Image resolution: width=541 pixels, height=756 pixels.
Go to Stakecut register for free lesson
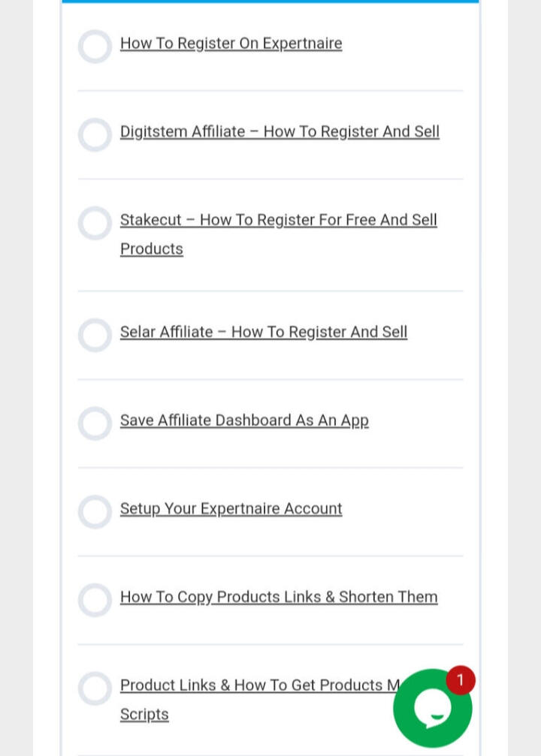tap(278, 220)
